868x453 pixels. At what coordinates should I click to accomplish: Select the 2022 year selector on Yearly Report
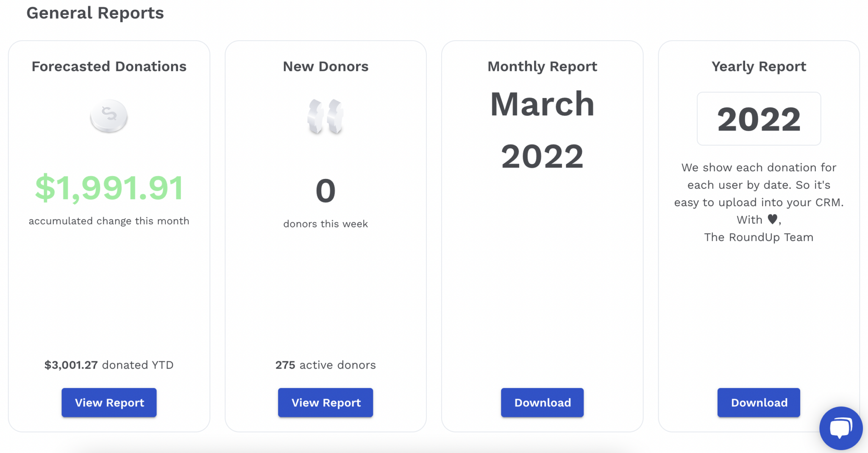click(758, 119)
